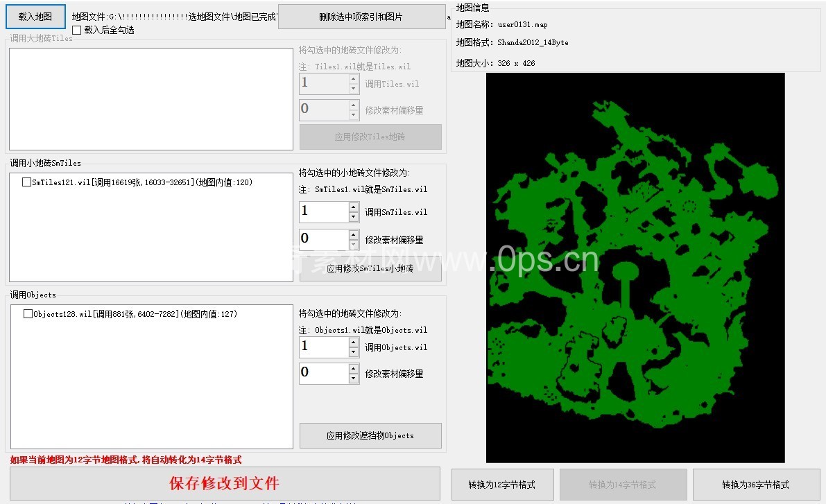826x504 pixels.
Task: Check the SmTiles121.wil list item
Action: point(27,182)
